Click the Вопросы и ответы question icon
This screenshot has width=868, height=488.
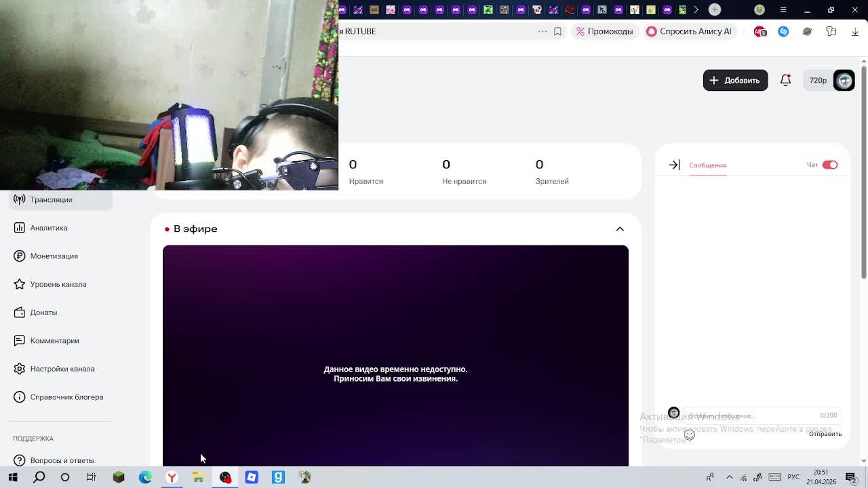coord(20,460)
